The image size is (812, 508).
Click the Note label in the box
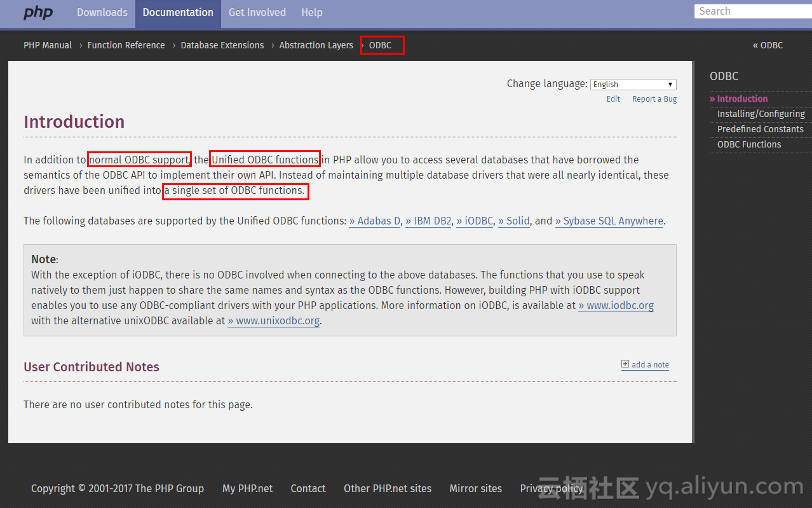(x=44, y=259)
